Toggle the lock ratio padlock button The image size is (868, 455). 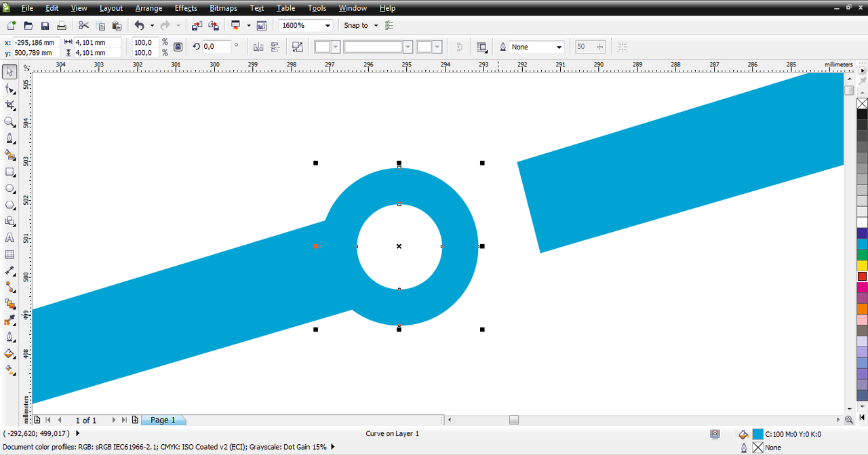178,47
